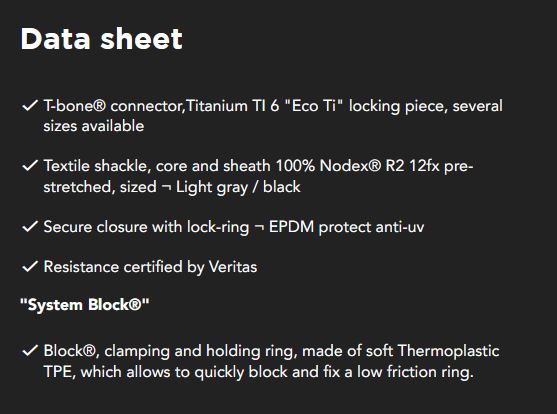Click the checkmark beside T-bone connector line
The image size is (557, 414).
(x=30, y=106)
